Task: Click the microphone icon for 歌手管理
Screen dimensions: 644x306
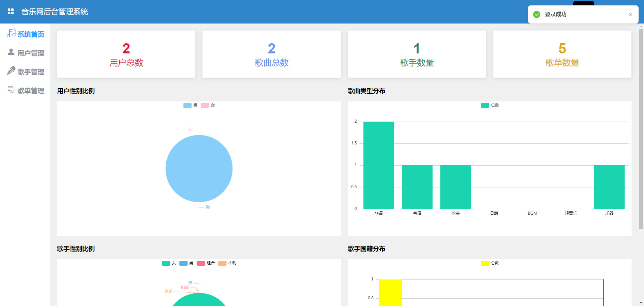Action: point(11,71)
